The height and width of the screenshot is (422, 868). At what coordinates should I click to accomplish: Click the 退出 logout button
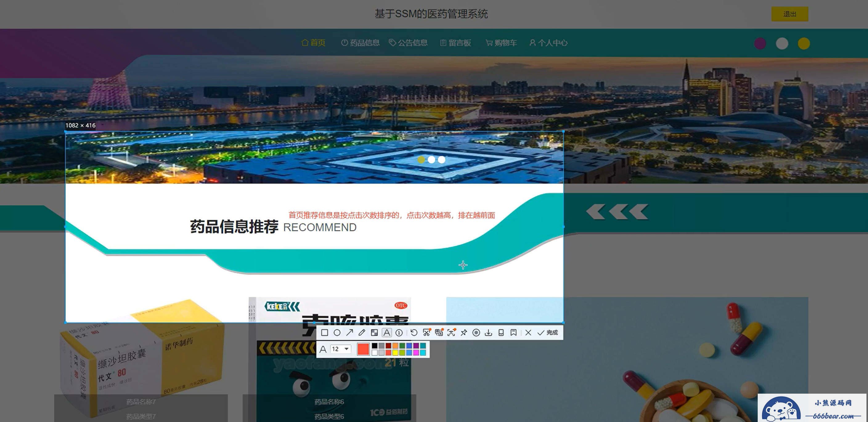[789, 14]
